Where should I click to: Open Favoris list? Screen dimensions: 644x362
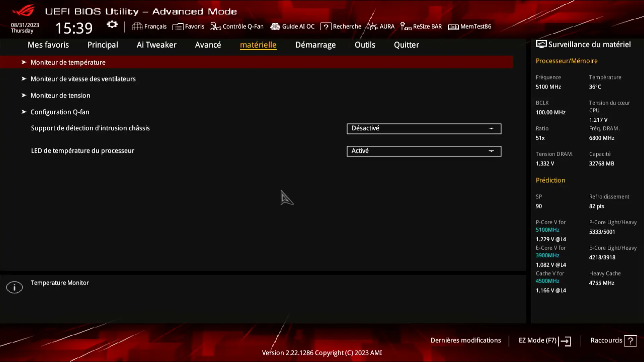(195, 26)
